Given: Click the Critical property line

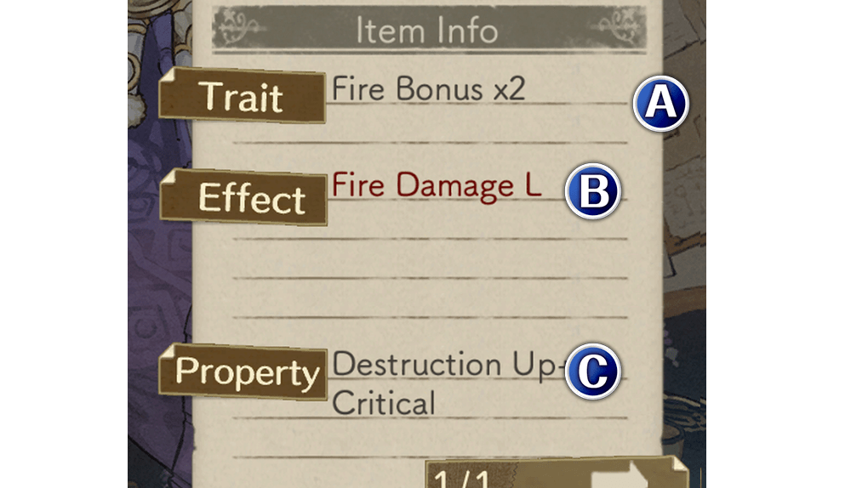Looking at the screenshot, I should click(383, 403).
